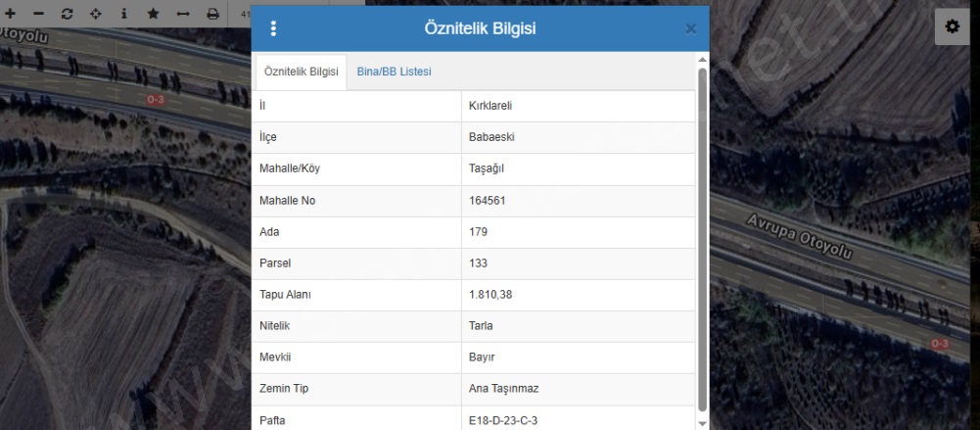Select the horizontal measure distance tool

182,14
